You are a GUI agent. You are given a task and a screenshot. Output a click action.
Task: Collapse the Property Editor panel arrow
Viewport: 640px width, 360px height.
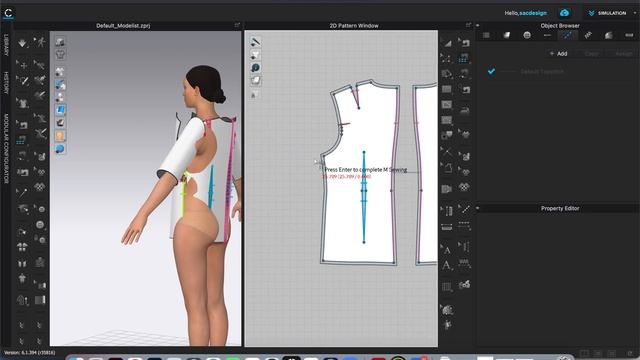478,208
